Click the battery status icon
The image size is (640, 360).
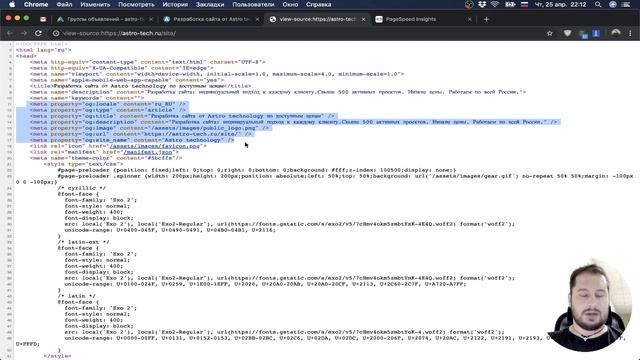pos(510,4)
